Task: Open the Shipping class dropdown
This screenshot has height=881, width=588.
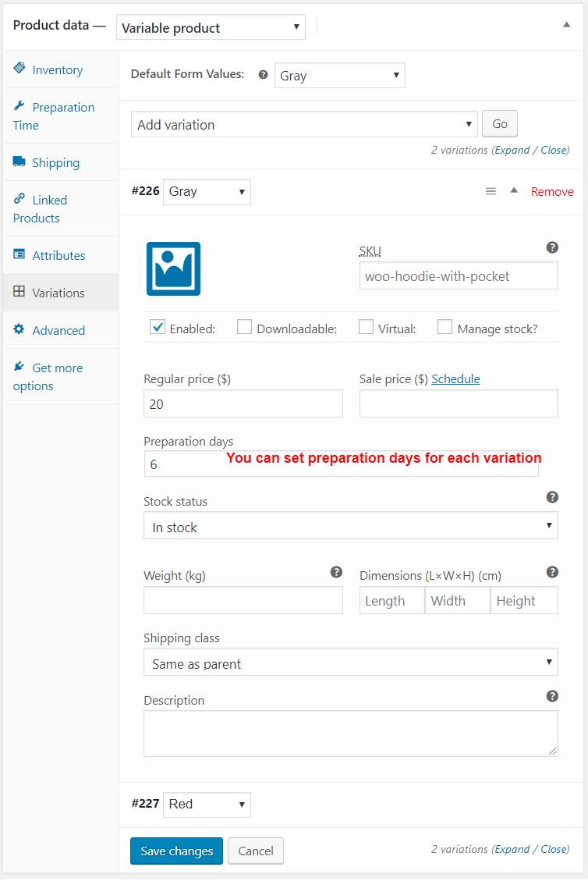Action: click(350, 663)
